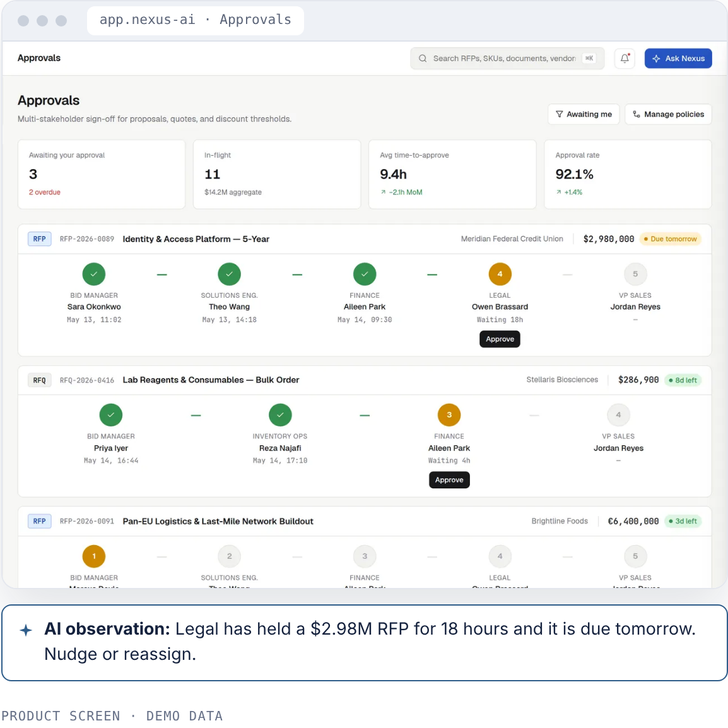Image resolution: width=728 pixels, height=728 pixels.
Task: Open Lab Reagents & Consumables — Bulk Order
Action: 211,380
